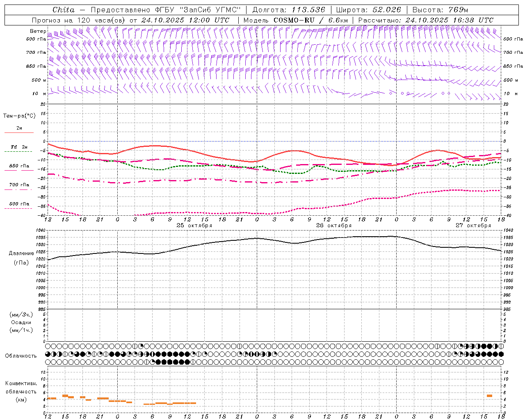The image size is (525, 420).
Task: Click the '500 м' wind level label on the left
Action: point(39,80)
